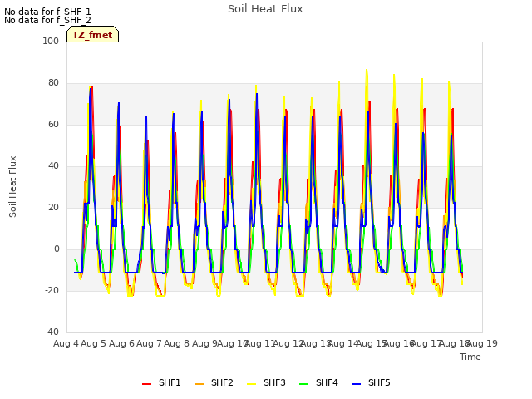
Task: Click the Aug 19 x-axis tick label
Action: tap(482, 343)
